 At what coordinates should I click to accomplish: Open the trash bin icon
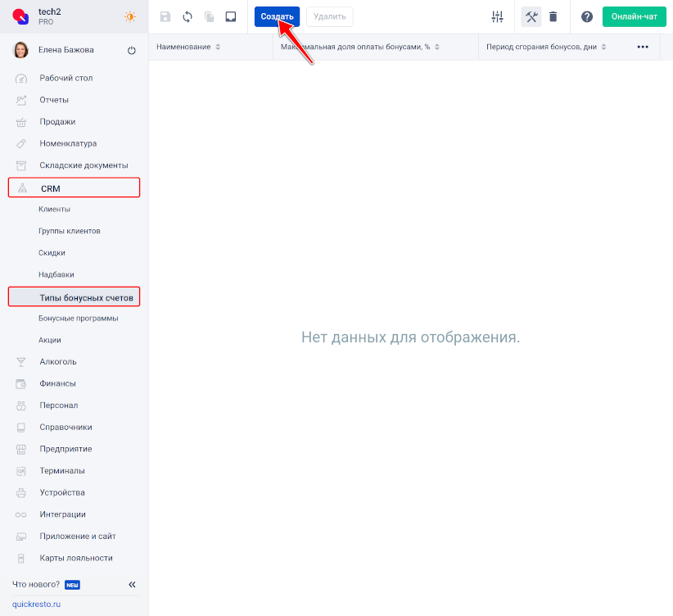553,16
